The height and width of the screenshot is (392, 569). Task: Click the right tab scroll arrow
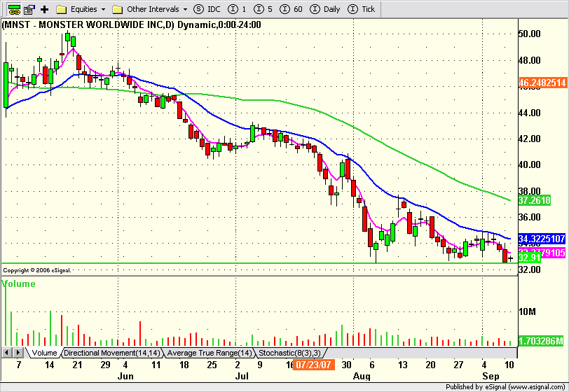click(x=18, y=352)
